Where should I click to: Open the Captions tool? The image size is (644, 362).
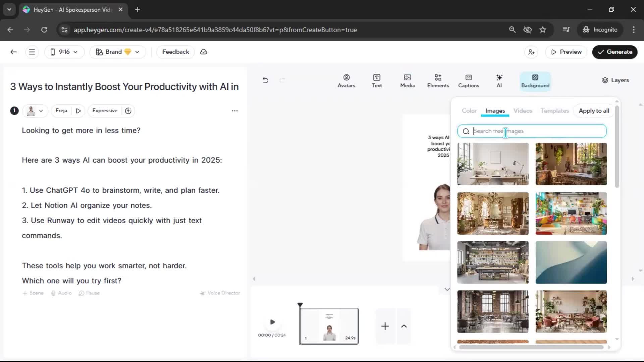[469, 81]
